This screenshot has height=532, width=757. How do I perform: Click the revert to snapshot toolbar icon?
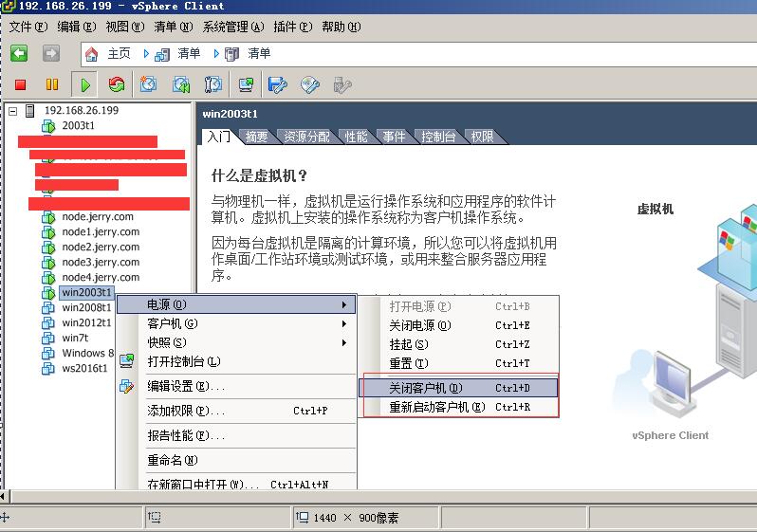tap(181, 85)
